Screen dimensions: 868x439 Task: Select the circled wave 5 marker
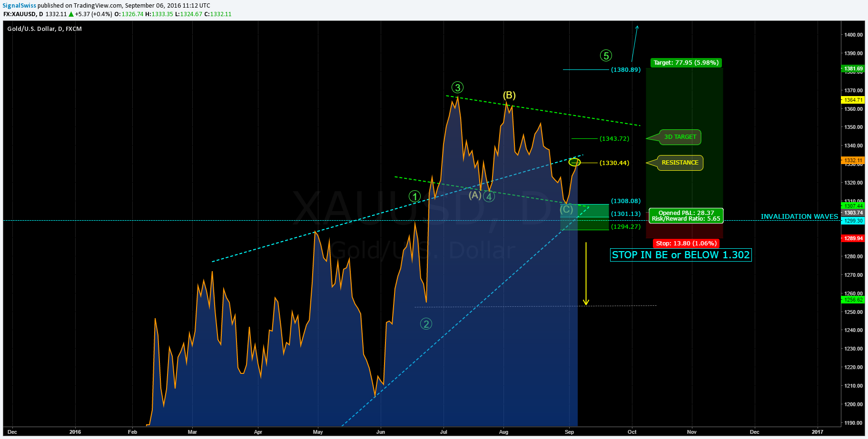pos(606,56)
